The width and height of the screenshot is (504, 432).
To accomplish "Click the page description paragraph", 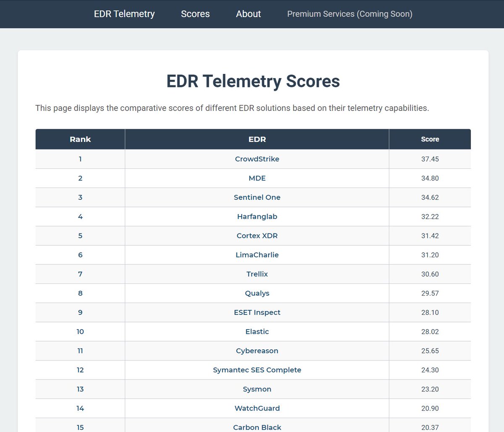I will click(232, 108).
